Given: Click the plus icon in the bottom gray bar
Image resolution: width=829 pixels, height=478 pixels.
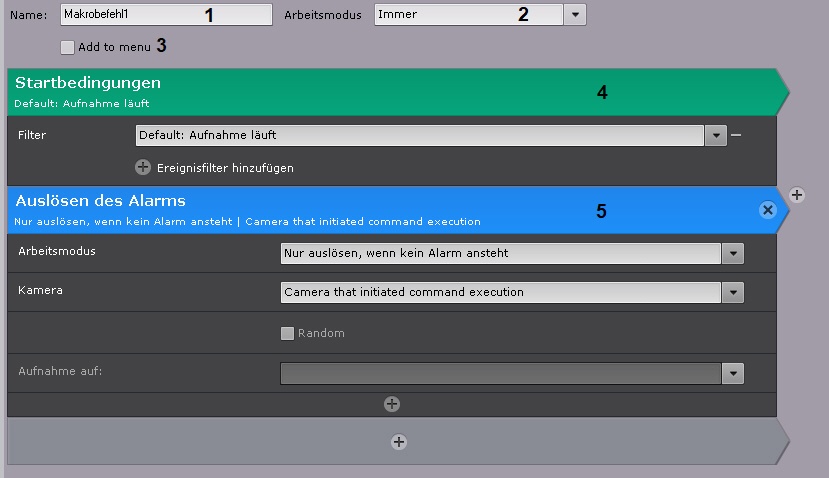Looking at the screenshot, I should pyautogui.click(x=398, y=441).
